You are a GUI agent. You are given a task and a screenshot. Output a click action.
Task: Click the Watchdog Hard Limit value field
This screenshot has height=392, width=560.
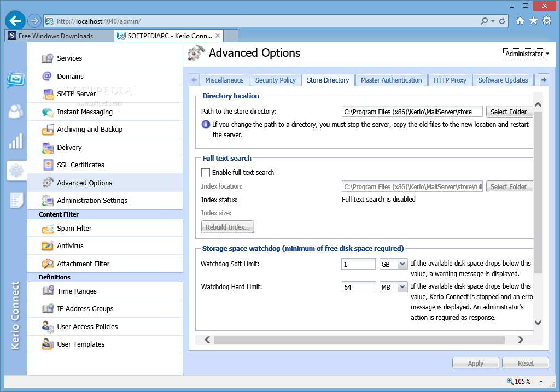coord(358,287)
